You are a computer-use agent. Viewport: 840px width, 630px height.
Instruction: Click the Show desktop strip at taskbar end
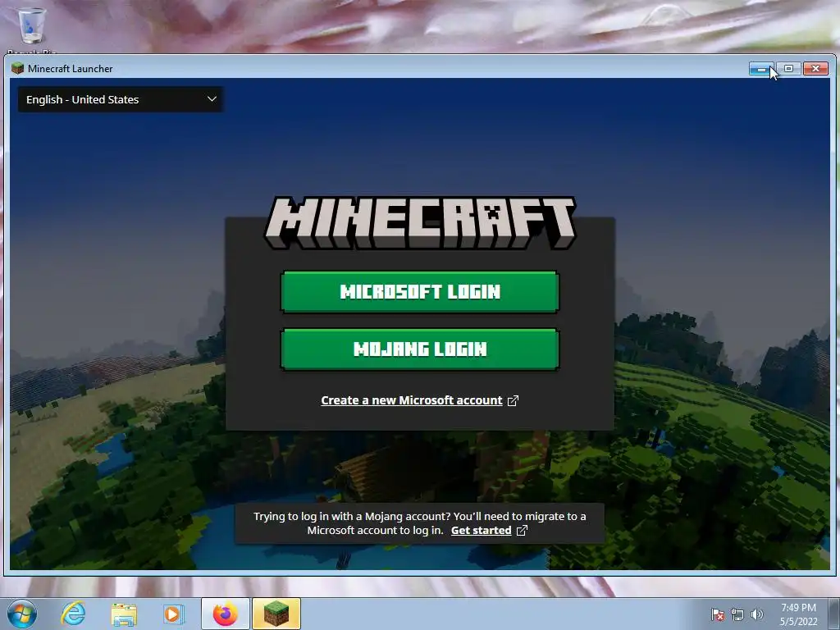[x=834, y=614]
